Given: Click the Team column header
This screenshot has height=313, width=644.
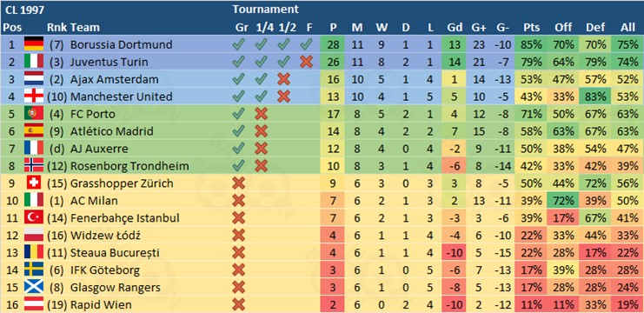Looking at the screenshot, I should (x=85, y=28).
